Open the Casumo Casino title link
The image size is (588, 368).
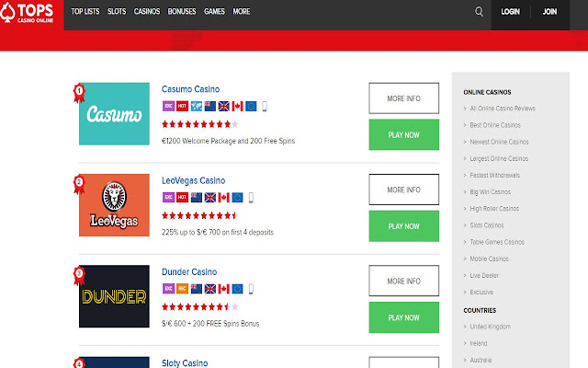[x=190, y=89]
